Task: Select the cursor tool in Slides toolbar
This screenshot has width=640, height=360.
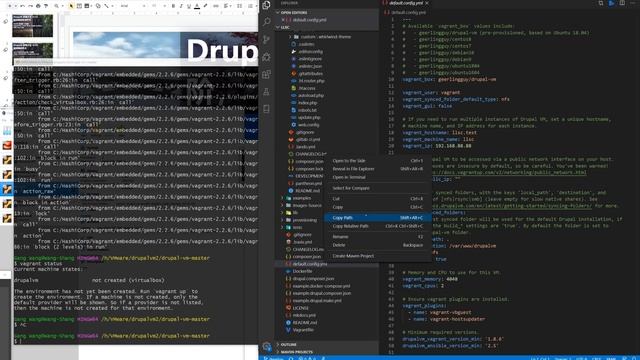Action: pyautogui.click(x=71, y=6)
